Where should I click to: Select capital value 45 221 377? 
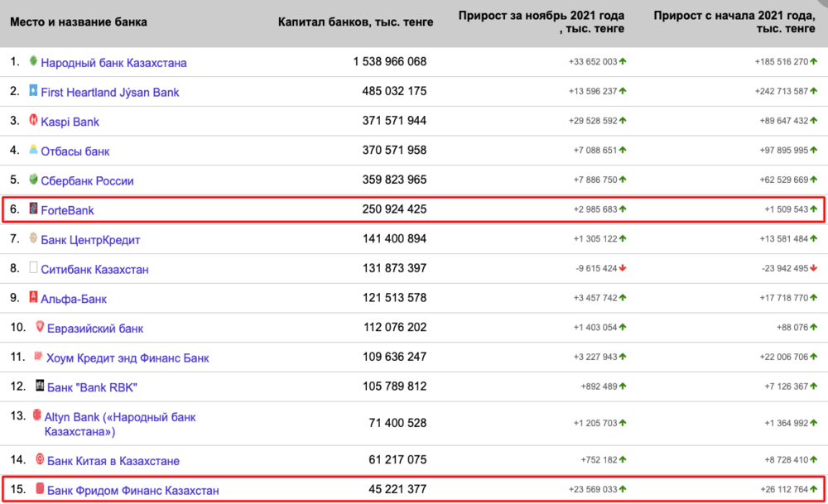pos(397,490)
